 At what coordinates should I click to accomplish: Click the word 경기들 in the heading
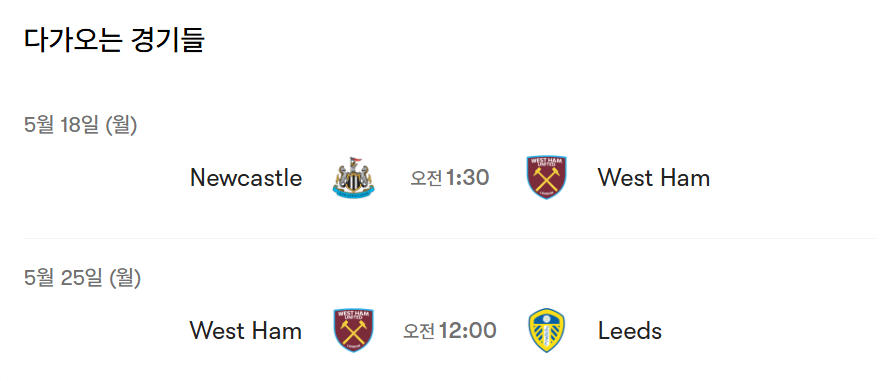(168, 40)
